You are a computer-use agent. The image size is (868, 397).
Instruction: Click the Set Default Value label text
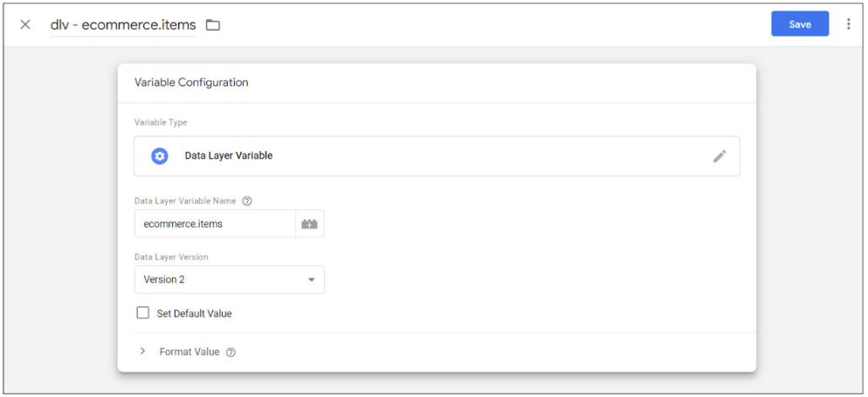pyautogui.click(x=195, y=313)
